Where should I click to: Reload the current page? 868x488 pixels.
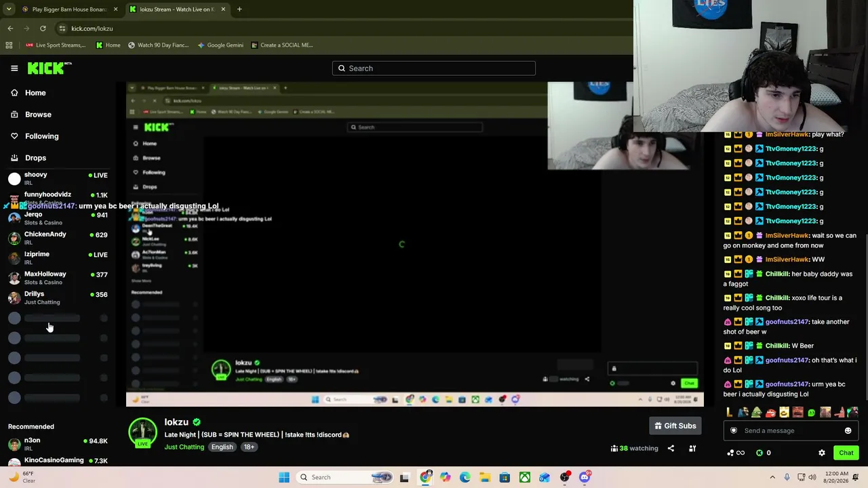coord(43,28)
